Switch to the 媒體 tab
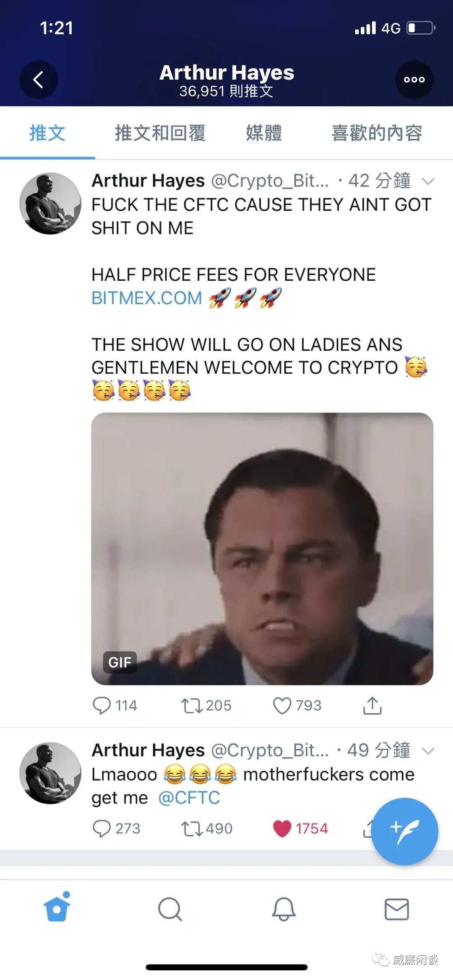 pos(263,133)
